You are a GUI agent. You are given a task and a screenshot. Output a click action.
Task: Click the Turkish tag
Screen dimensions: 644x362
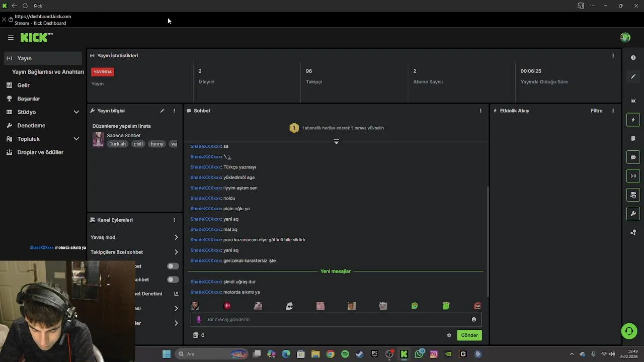(x=118, y=144)
